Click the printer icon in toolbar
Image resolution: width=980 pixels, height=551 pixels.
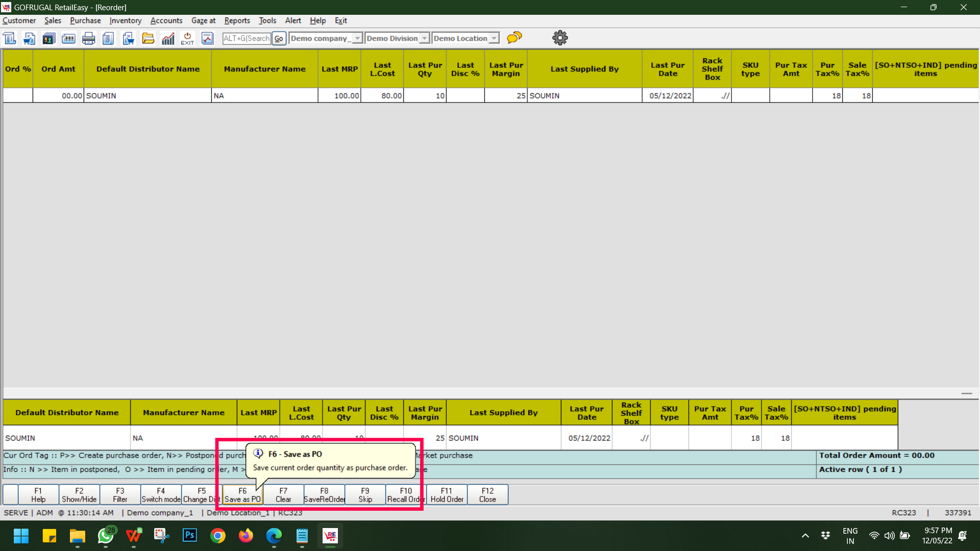[88, 38]
